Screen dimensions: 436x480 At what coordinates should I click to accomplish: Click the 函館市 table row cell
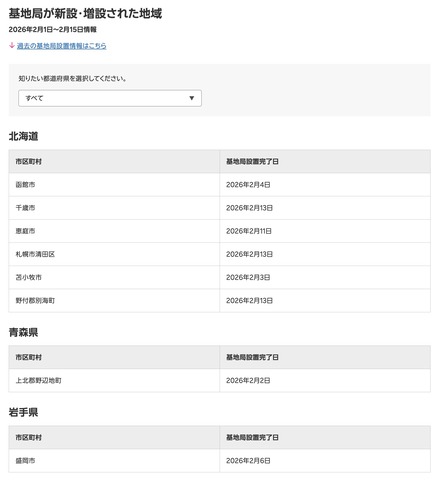click(x=114, y=185)
